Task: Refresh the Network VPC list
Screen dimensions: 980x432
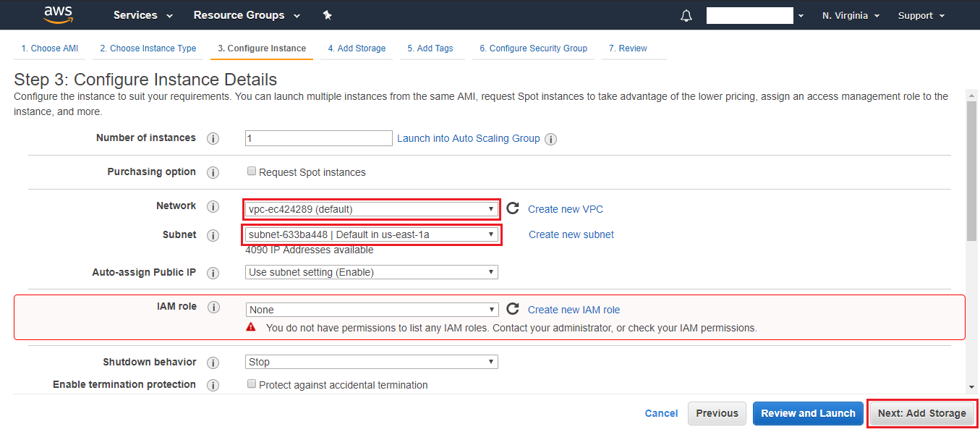Action: coord(513,208)
